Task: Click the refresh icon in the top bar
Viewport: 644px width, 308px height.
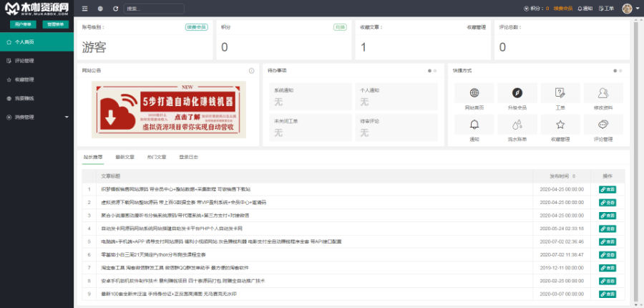Action: (115, 9)
